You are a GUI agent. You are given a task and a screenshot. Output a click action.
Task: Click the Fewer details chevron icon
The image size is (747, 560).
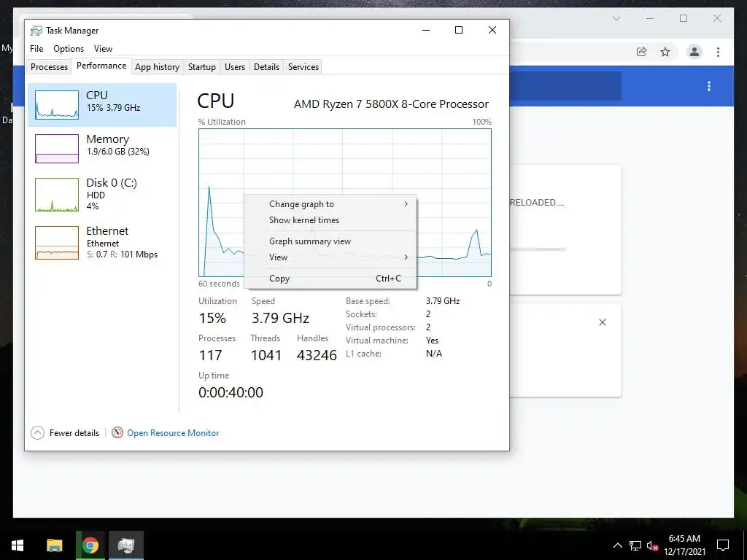(x=37, y=433)
